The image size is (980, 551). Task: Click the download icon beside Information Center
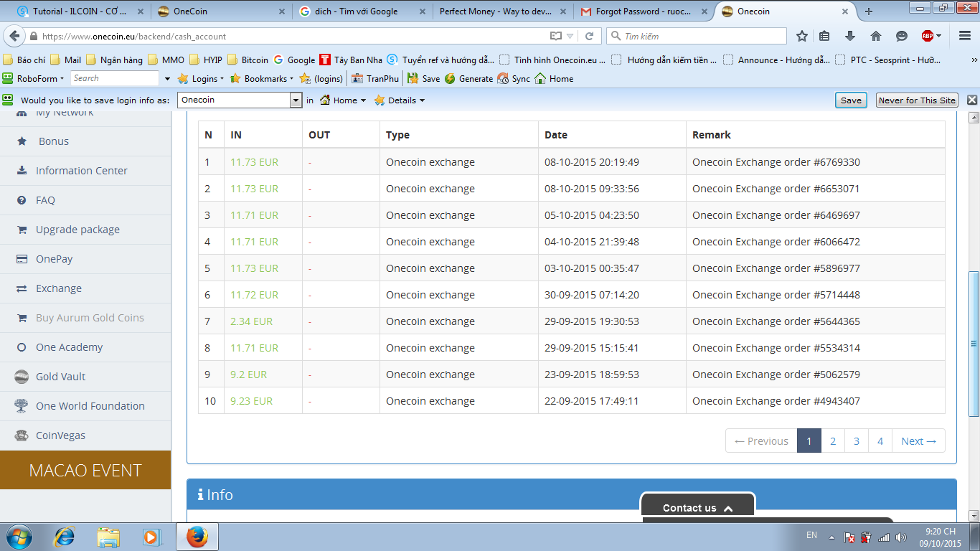point(22,171)
